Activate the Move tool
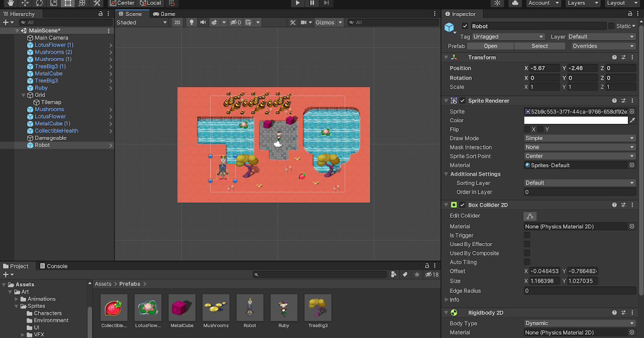Viewport: 644px width, 338px height. 25,3
